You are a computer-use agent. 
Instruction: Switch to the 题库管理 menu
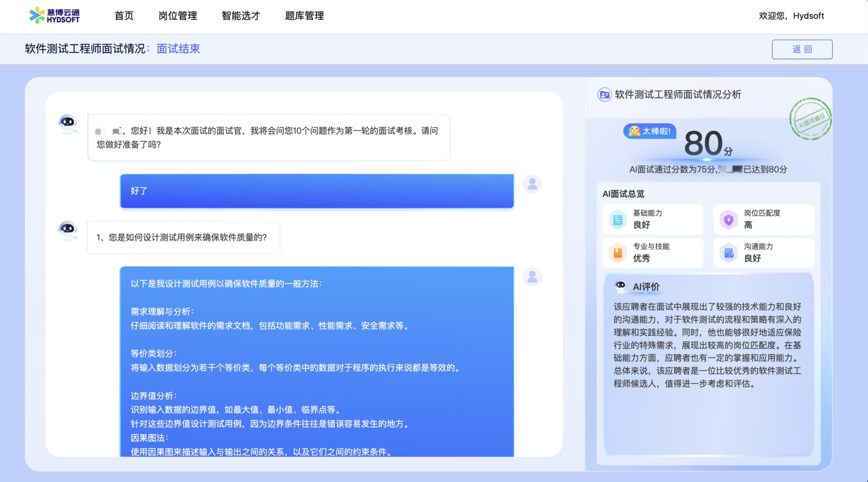click(304, 16)
